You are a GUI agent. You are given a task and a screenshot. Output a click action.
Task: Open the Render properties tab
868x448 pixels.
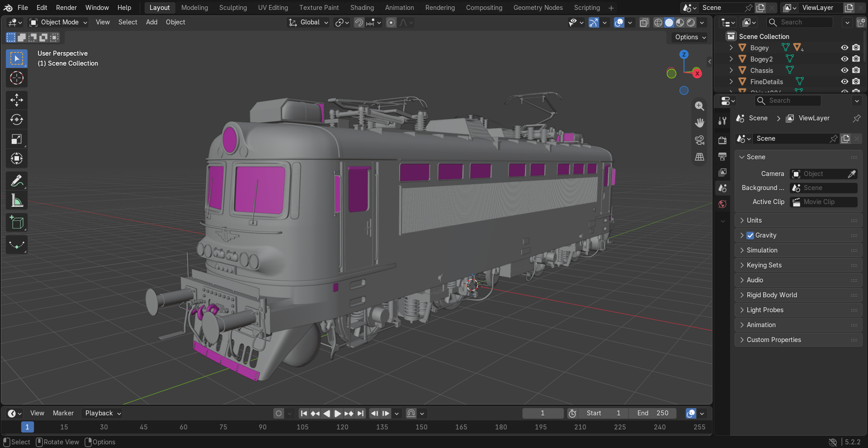click(x=722, y=140)
